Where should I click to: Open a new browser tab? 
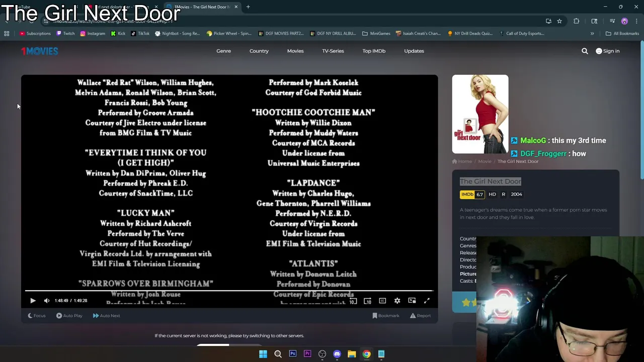tap(248, 7)
